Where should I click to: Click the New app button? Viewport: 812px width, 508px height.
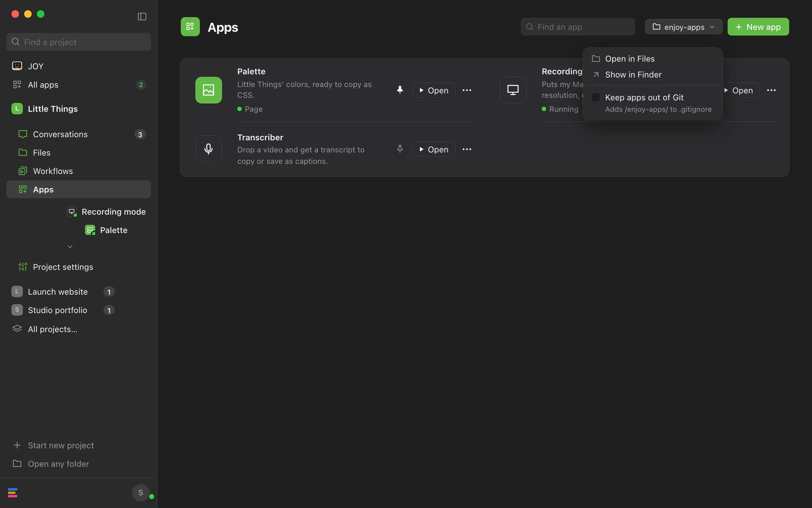758,27
